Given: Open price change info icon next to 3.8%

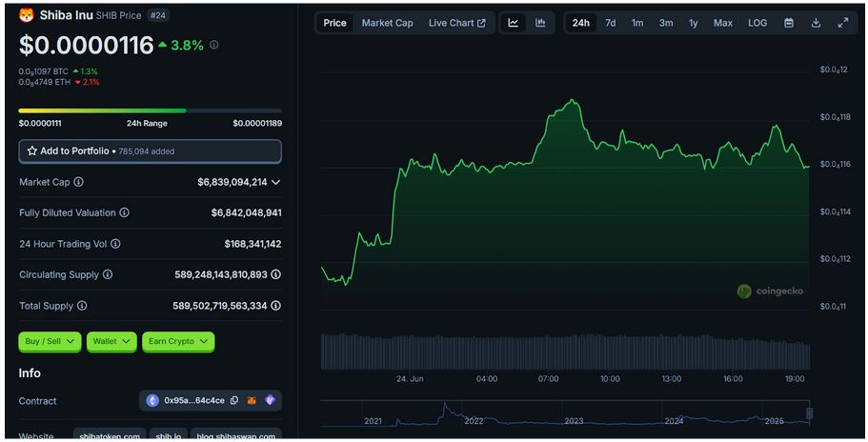Looking at the screenshot, I should pyautogui.click(x=214, y=45).
